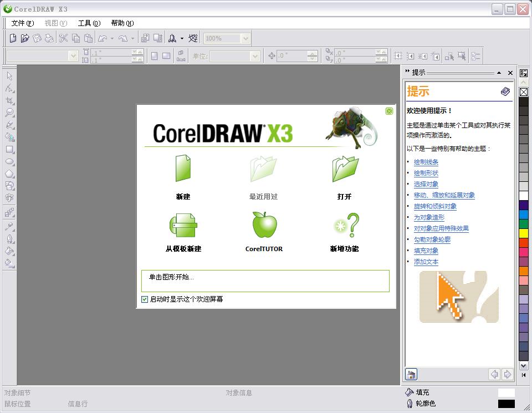The height and width of the screenshot is (413, 532).
Task: Open the 绘制线条 hint link
Action: (x=426, y=162)
